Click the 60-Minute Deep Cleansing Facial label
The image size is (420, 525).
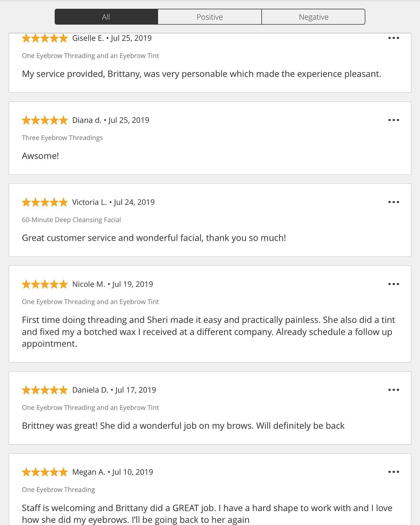(71, 220)
